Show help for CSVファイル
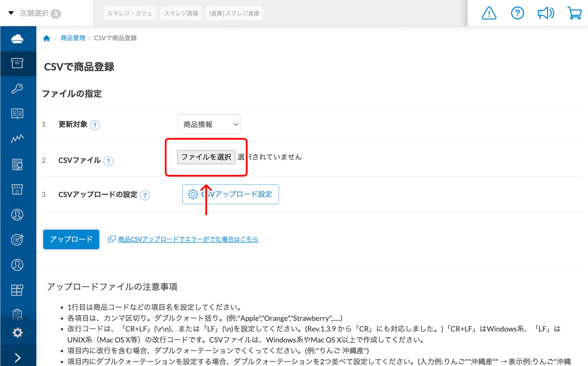The width and height of the screenshot is (588, 366). pyautogui.click(x=108, y=161)
